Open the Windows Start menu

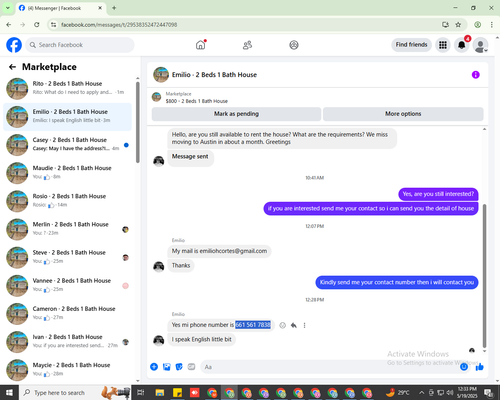click(9, 393)
